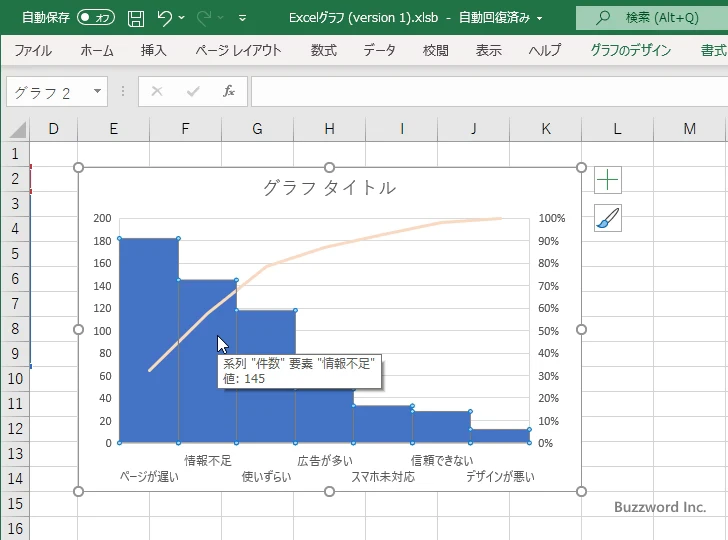Click the formula bar input area
728x540 pixels.
pos(489,91)
